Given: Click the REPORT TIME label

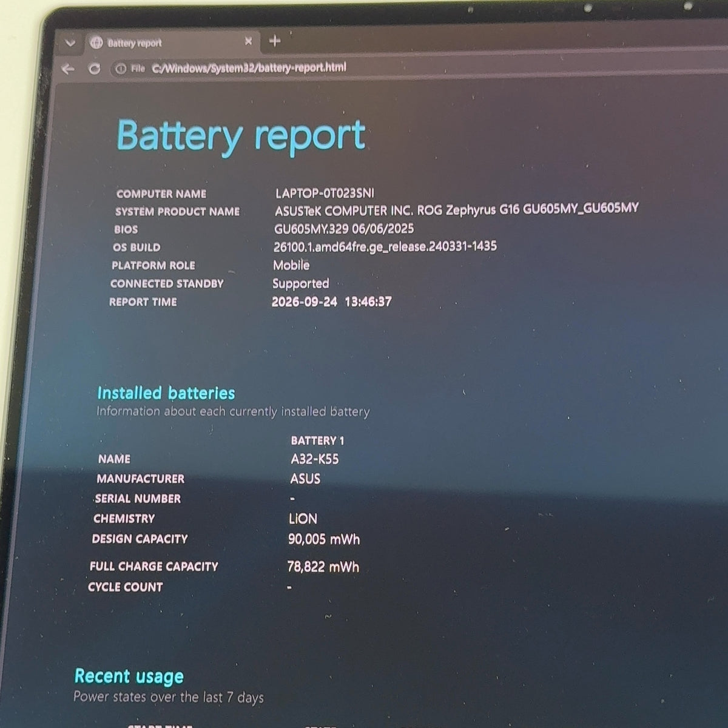Looking at the screenshot, I should [x=143, y=302].
